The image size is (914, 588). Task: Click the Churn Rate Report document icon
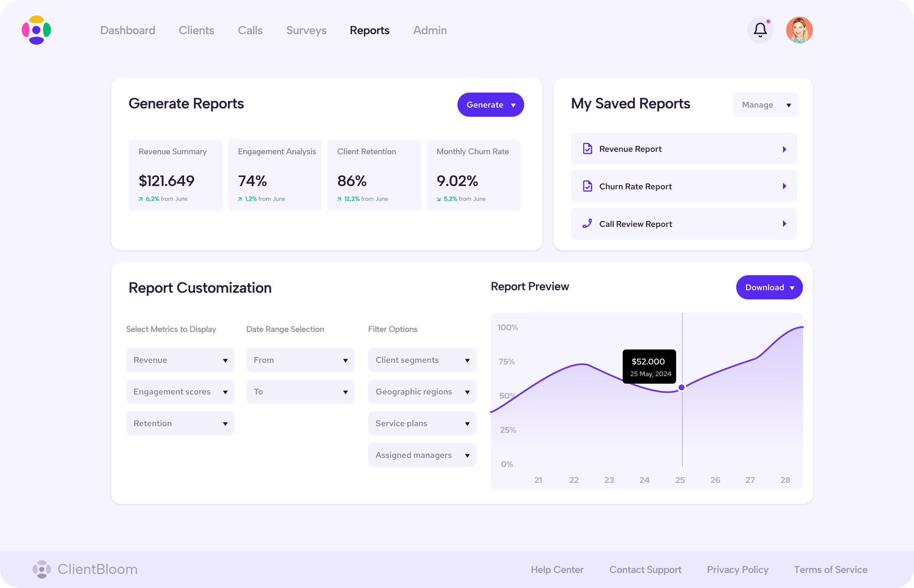coord(587,186)
